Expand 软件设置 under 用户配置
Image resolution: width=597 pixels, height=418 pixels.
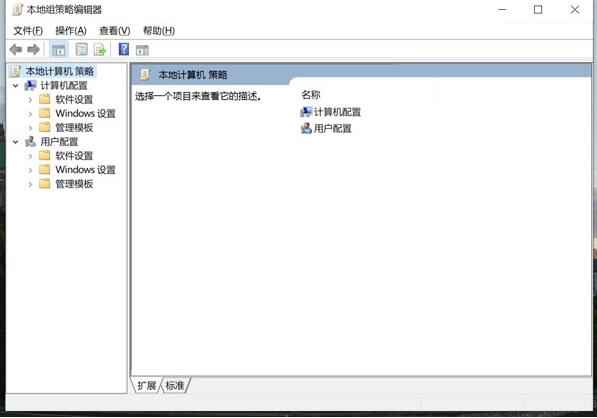click(x=30, y=156)
